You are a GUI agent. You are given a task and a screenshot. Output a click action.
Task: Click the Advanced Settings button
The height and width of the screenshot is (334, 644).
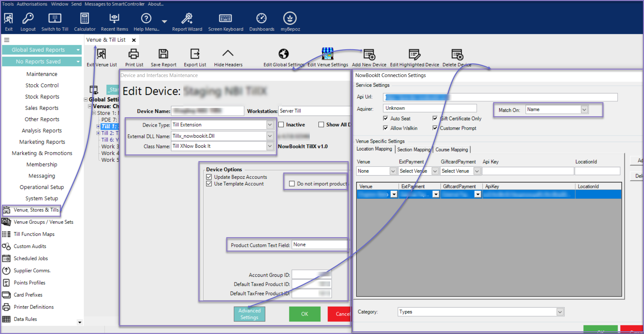(249, 314)
